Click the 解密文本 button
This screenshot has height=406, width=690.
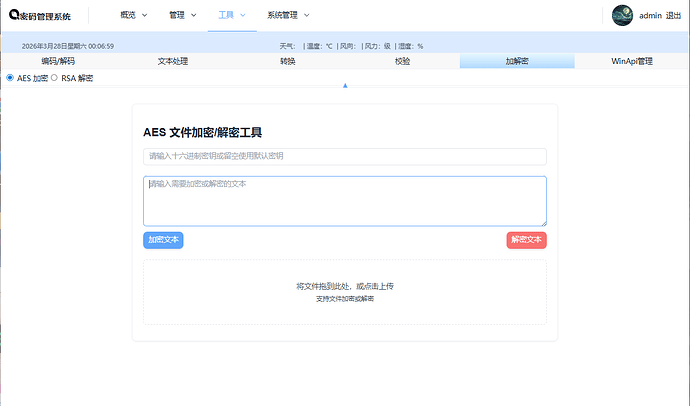click(527, 240)
